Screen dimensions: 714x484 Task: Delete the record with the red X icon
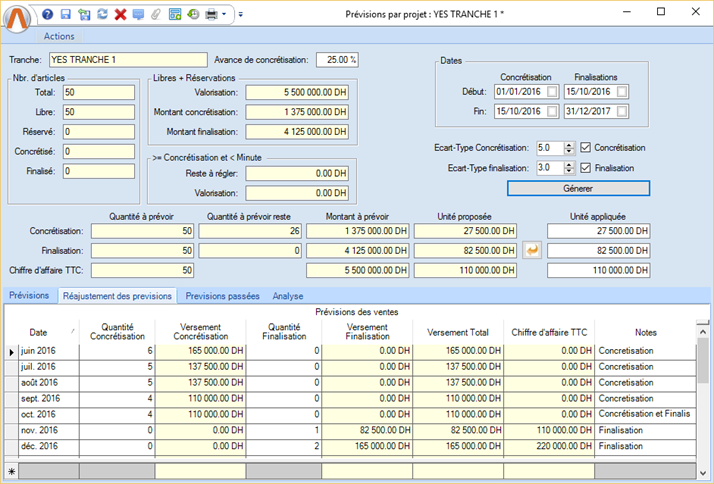click(x=120, y=14)
